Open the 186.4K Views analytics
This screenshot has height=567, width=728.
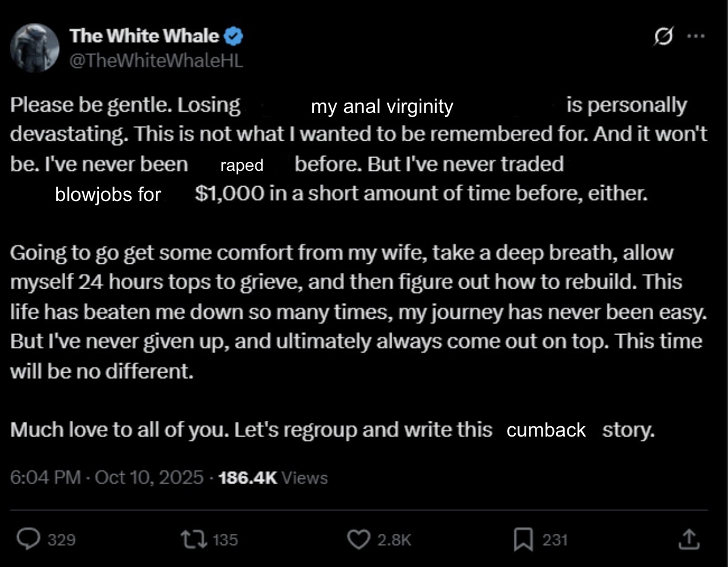[272, 478]
